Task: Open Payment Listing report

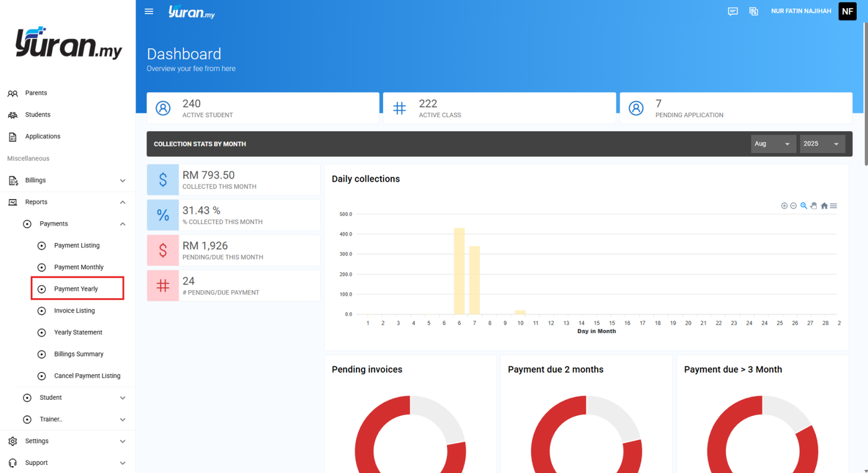Action: click(x=77, y=245)
